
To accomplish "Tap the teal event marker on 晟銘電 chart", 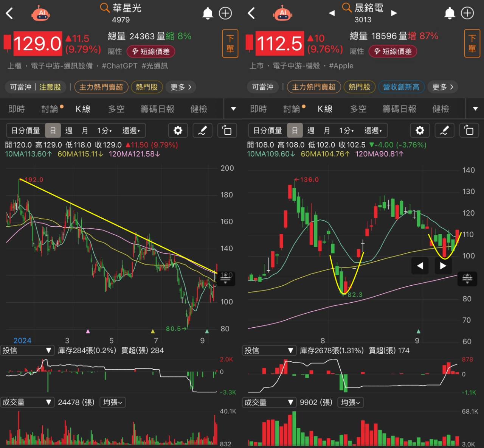I will tap(418, 331).
